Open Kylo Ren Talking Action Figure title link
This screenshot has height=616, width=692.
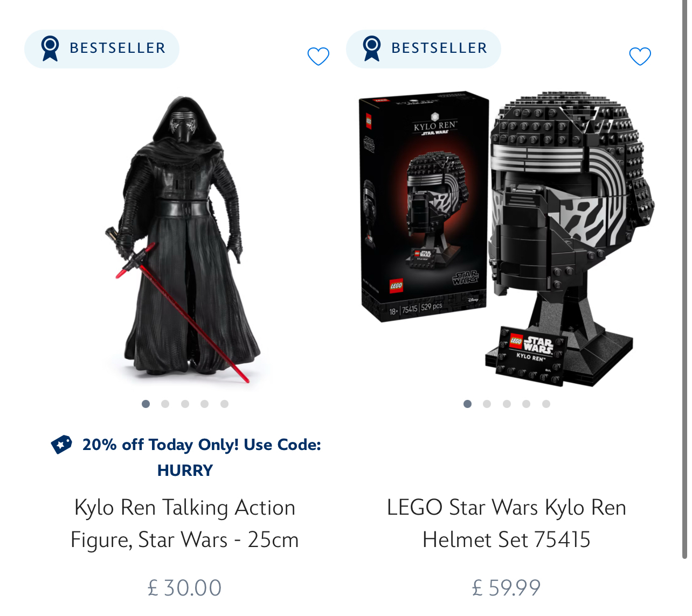(x=184, y=523)
